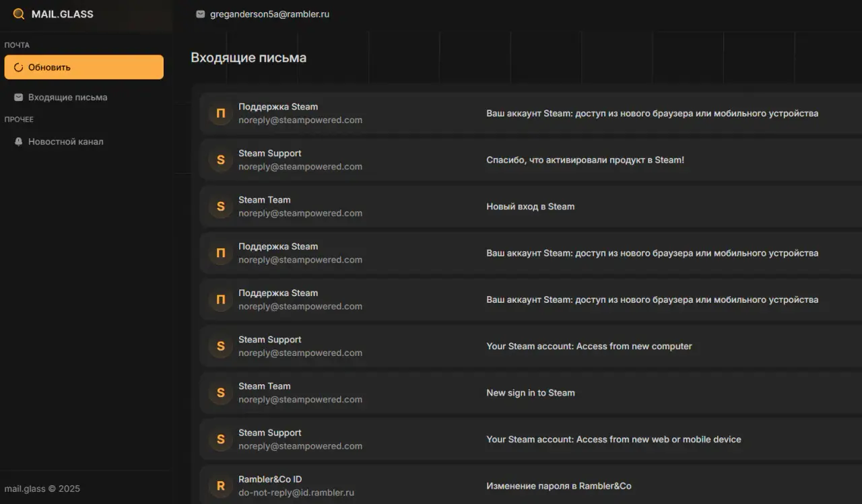Image resolution: width=862 pixels, height=504 pixels.
Task: Open the 'Спасибо, что активировали продукт в Steam!' email
Action: (585, 160)
